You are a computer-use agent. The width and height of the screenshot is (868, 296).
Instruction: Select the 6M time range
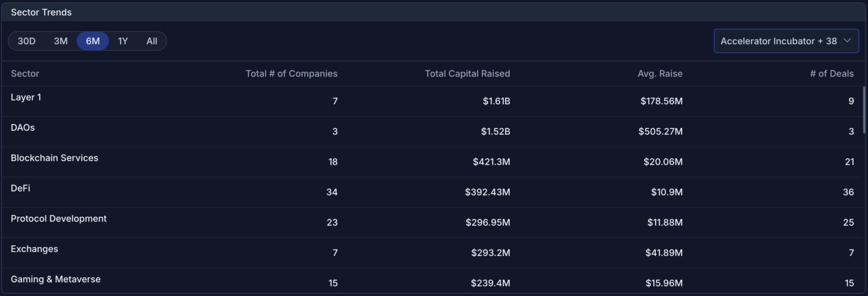click(x=93, y=41)
